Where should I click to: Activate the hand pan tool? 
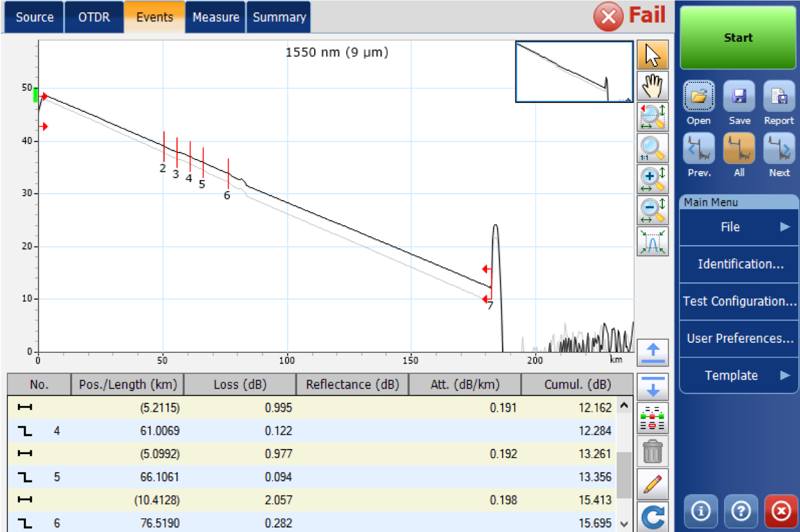(653, 86)
